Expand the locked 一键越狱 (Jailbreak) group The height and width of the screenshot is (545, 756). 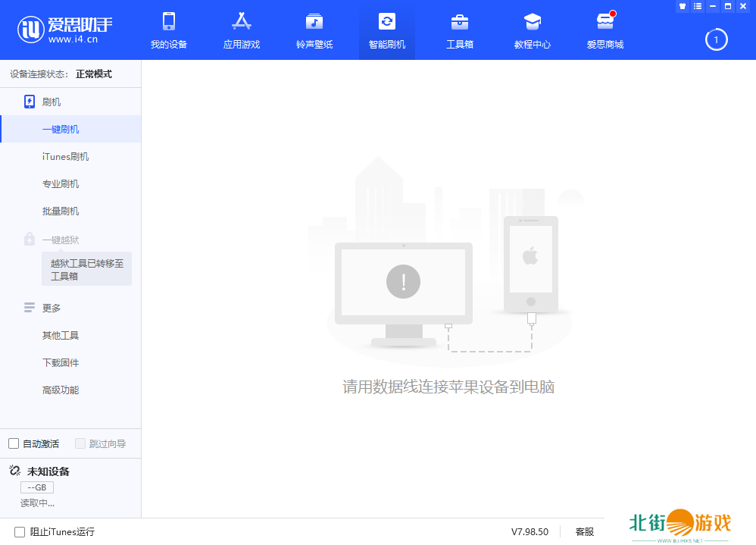(x=60, y=240)
